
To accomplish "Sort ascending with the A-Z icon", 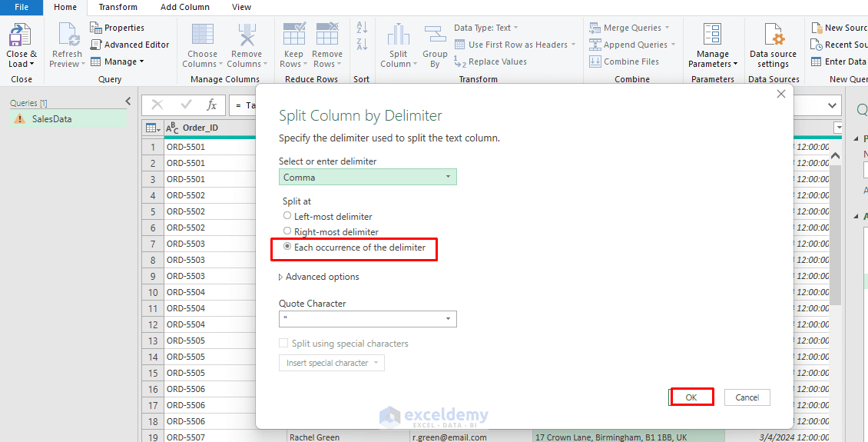I will [x=362, y=27].
